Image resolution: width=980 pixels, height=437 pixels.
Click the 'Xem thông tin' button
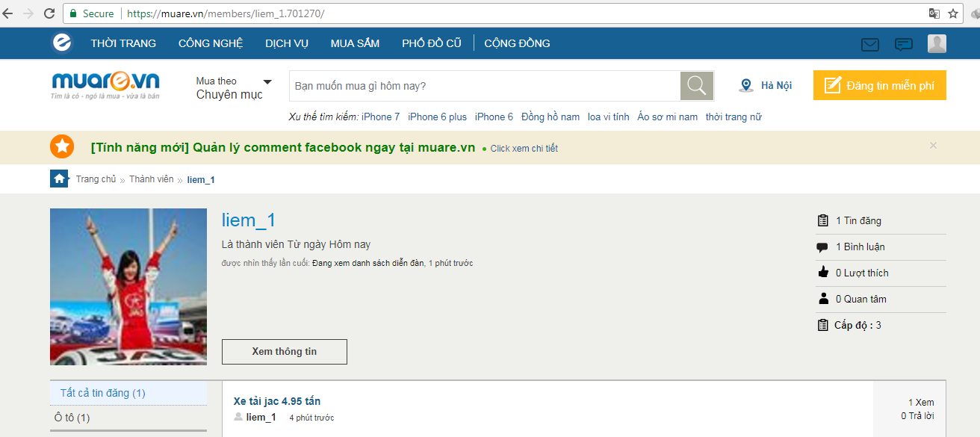tap(284, 352)
